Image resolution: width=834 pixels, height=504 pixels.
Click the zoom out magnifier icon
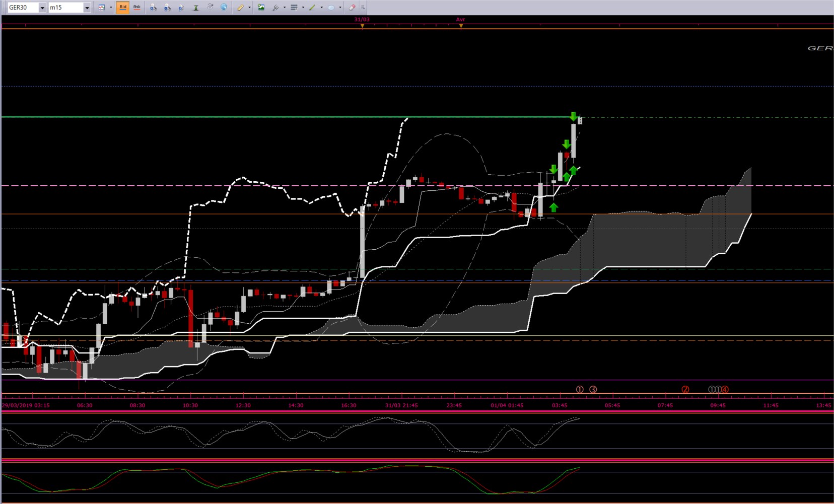167,8
